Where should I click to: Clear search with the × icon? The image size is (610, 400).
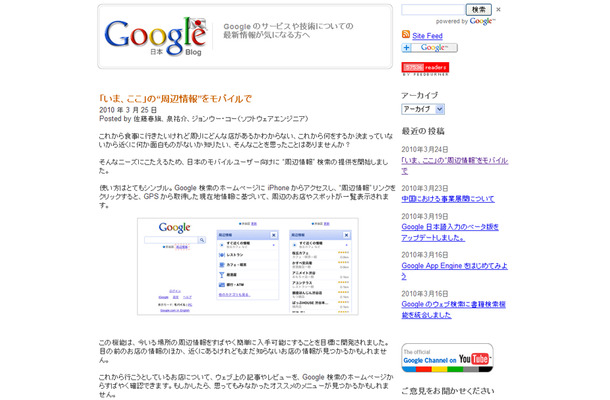498,10
